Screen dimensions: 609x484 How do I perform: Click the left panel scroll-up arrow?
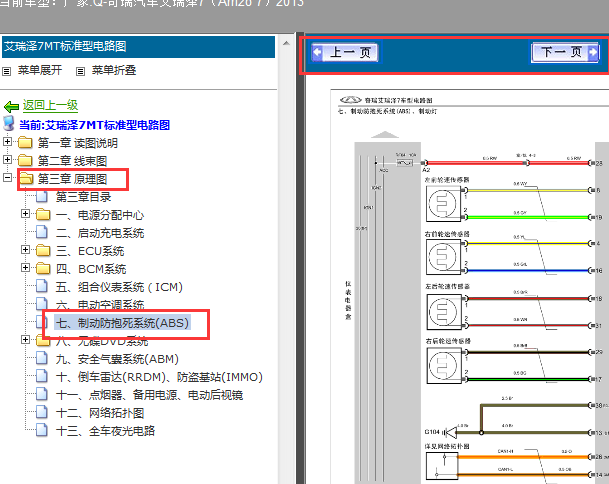(286, 43)
